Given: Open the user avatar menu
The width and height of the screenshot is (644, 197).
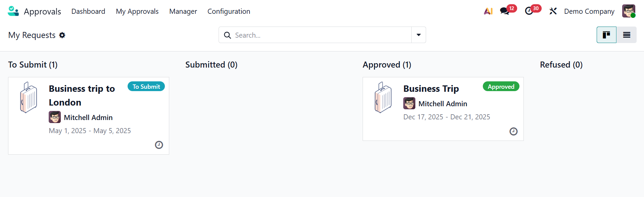Looking at the screenshot, I should click(629, 11).
